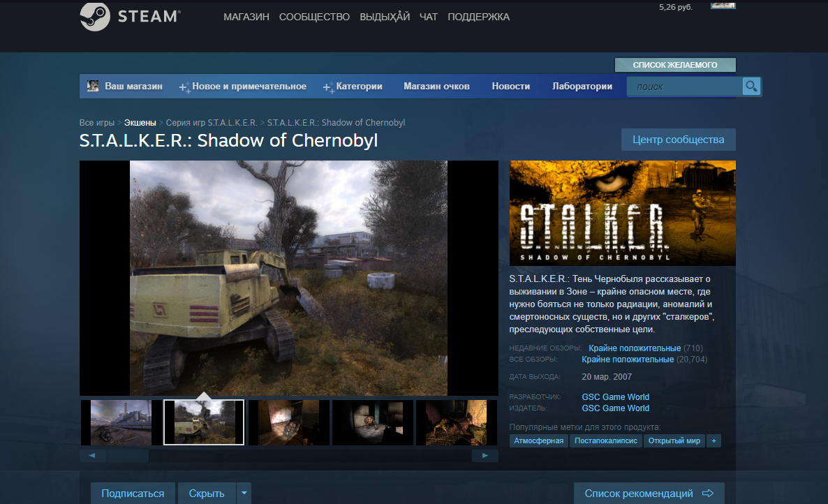Click Все игры breadcrumb link
The width and height of the screenshot is (828, 504).
(96, 122)
